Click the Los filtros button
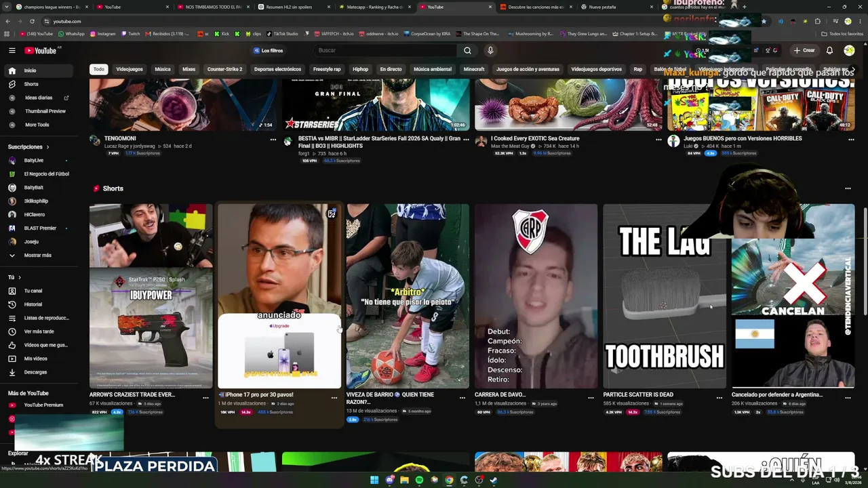Screen dimensions: 868x488 pyautogui.click(x=268, y=50)
